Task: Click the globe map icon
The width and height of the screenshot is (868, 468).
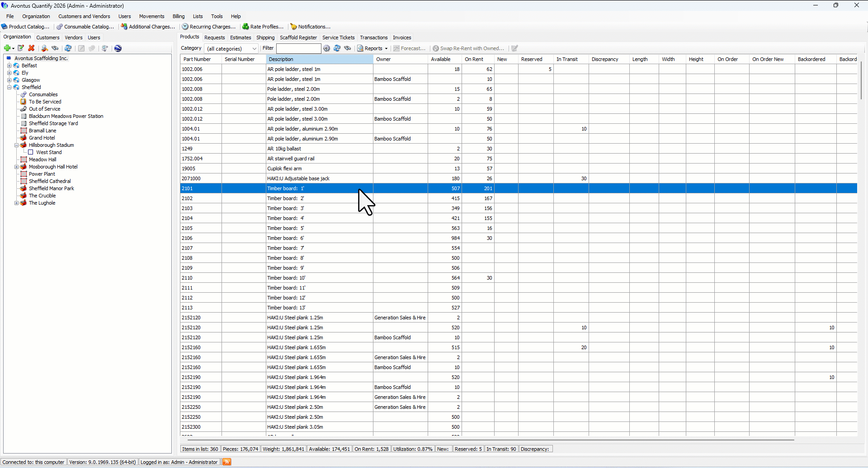Action: [x=118, y=48]
